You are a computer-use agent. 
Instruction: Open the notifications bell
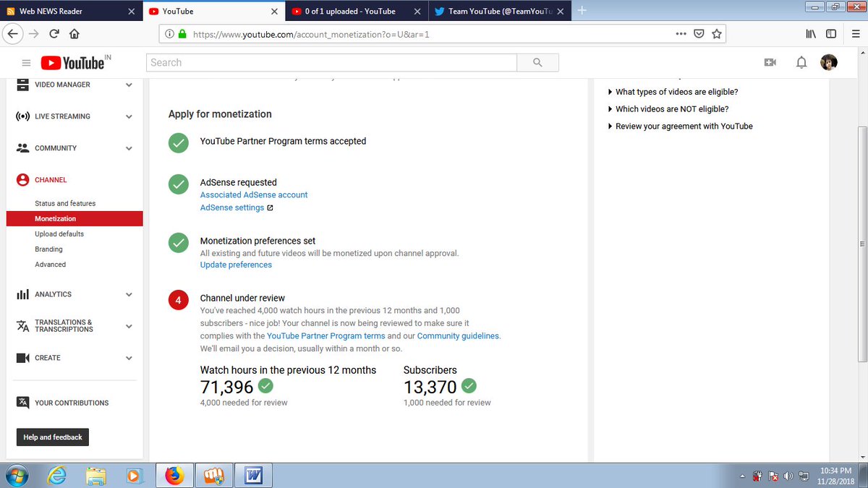coord(801,63)
